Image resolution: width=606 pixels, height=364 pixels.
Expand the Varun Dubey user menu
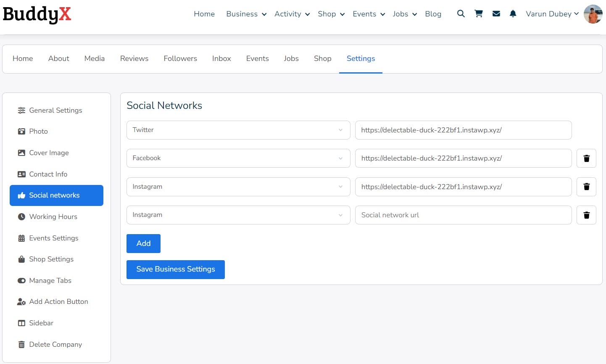pos(552,14)
